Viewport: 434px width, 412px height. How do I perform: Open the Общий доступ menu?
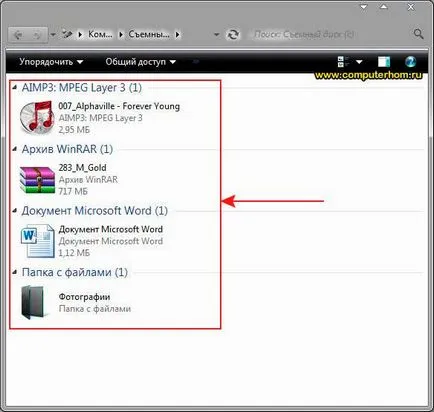point(140,62)
